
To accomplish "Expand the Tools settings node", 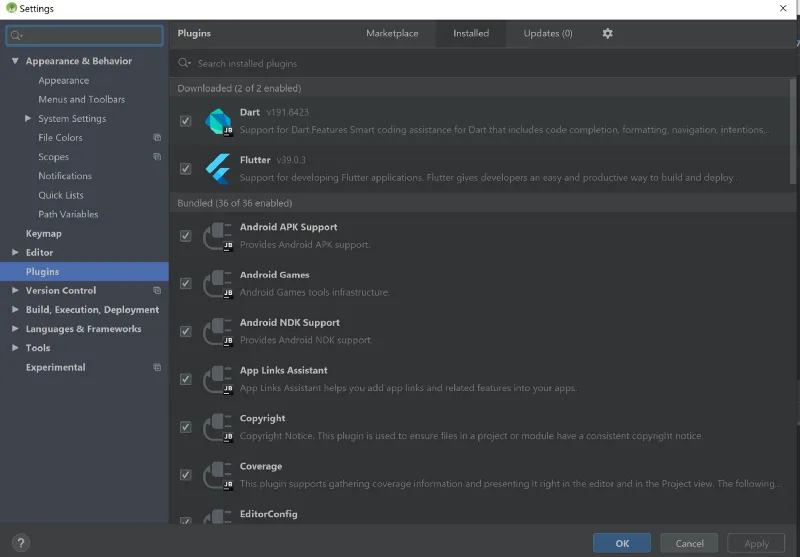I will 15,348.
